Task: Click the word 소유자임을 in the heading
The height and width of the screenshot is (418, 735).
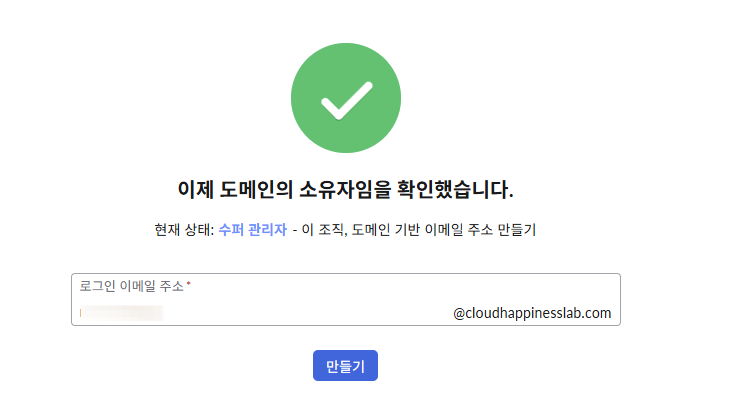Action: 345,190
